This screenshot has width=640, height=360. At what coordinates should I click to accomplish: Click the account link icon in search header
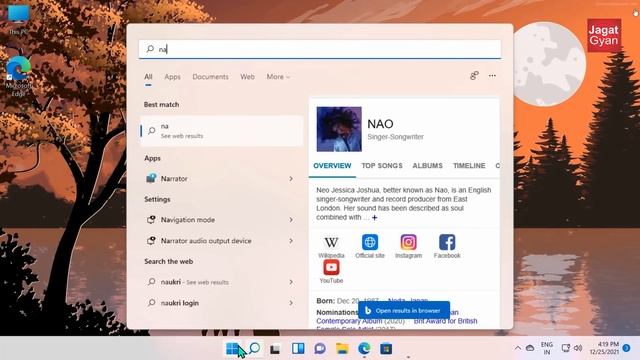click(474, 76)
